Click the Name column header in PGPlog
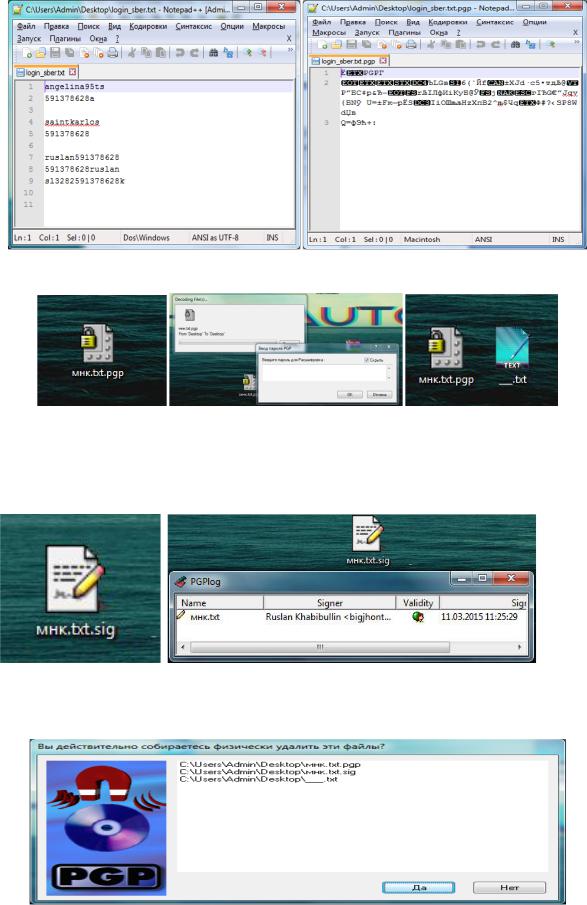Screen dimensions: 587x905 [220, 603]
